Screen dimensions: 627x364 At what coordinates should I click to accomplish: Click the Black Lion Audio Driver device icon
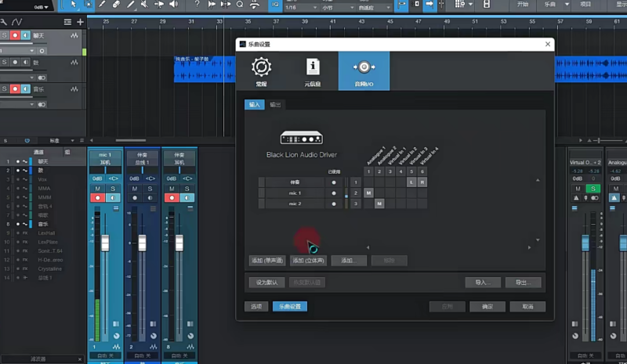pos(301,137)
